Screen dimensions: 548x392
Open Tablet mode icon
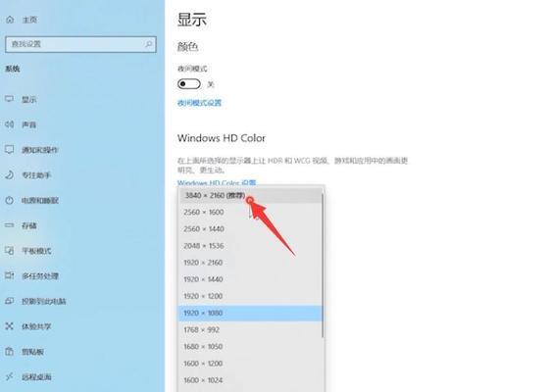[x=10, y=251]
